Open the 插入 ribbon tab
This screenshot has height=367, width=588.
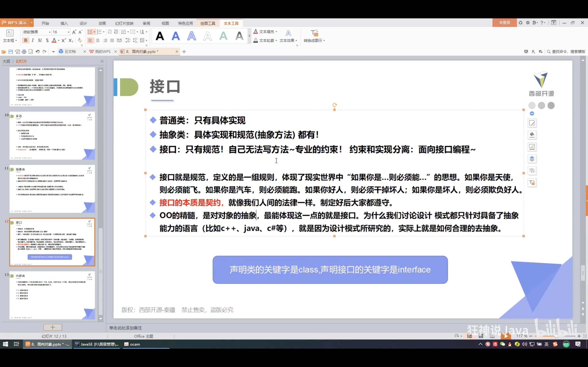click(64, 23)
